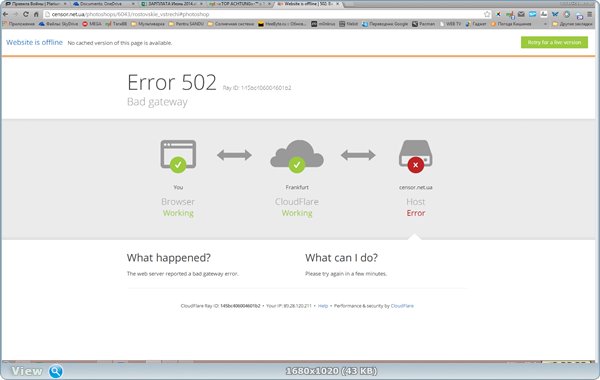The height and width of the screenshot is (380, 600).
Task: Click the chart-like extension icon in toolbar
Action: (x=544, y=14)
